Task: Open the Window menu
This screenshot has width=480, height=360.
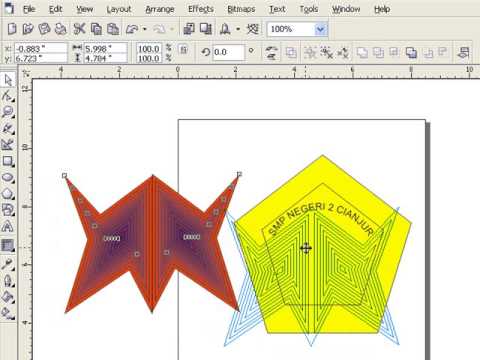Action: pos(346,9)
